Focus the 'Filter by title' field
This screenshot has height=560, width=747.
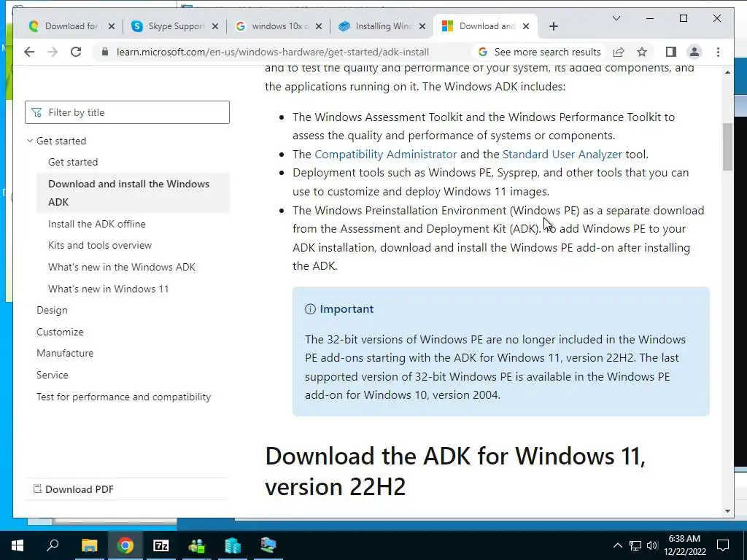[127, 112]
